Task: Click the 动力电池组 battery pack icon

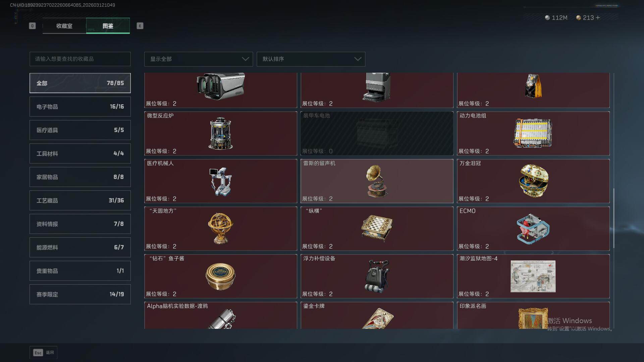Action: [x=533, y=133]
